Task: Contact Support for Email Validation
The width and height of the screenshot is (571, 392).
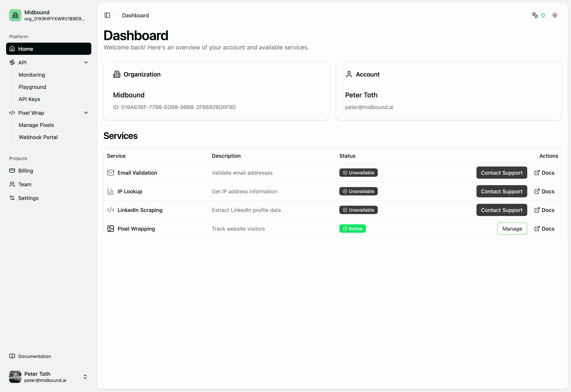Action: pos(502,173)
